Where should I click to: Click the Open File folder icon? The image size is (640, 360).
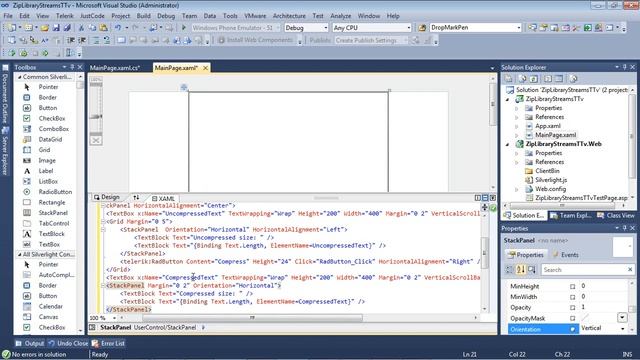45,28
